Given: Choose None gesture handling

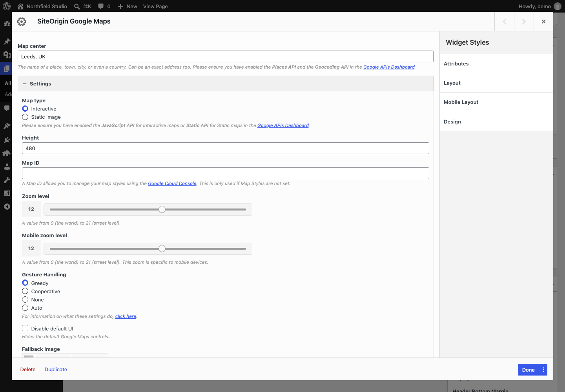Looking at the screenshot, I should tap(25, 299).
